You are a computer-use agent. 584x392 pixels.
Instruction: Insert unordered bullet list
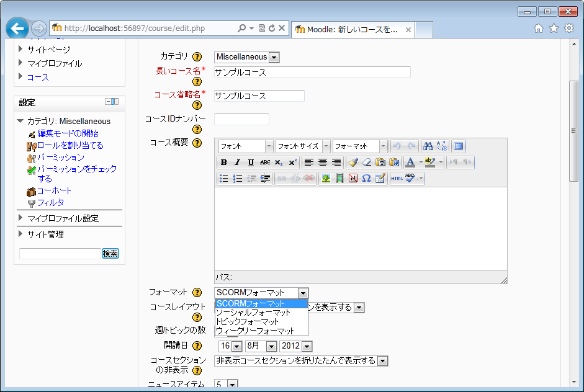[224, 179]
